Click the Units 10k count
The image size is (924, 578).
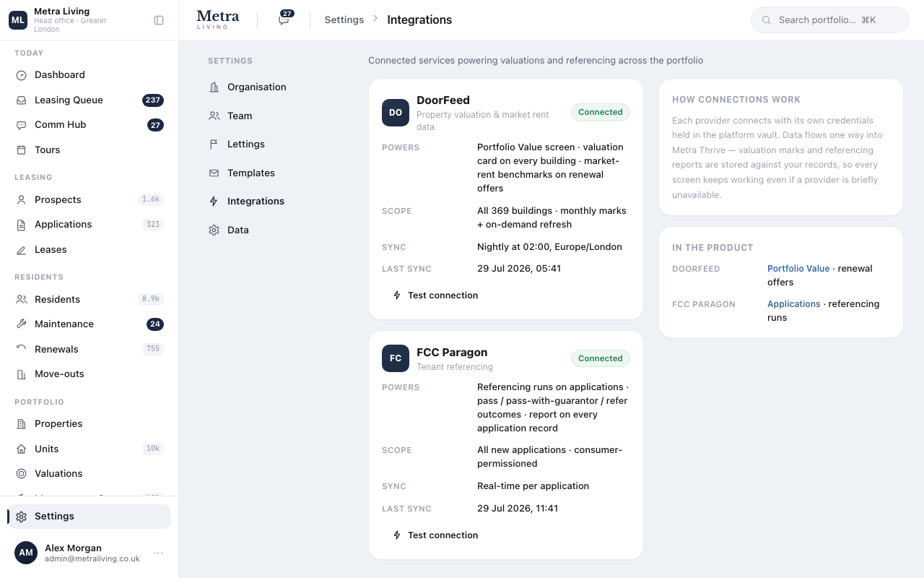point(153,449)
